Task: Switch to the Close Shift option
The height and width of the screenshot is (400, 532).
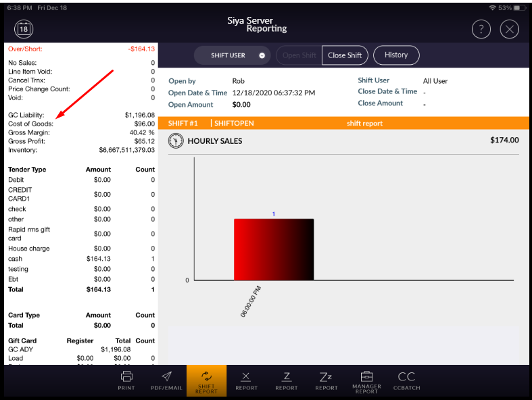Action: pyautogui.click(x=345, y=55)
